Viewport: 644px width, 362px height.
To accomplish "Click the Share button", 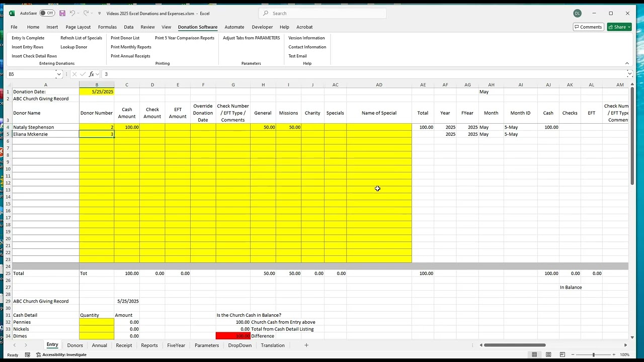I will pos(619,27).
